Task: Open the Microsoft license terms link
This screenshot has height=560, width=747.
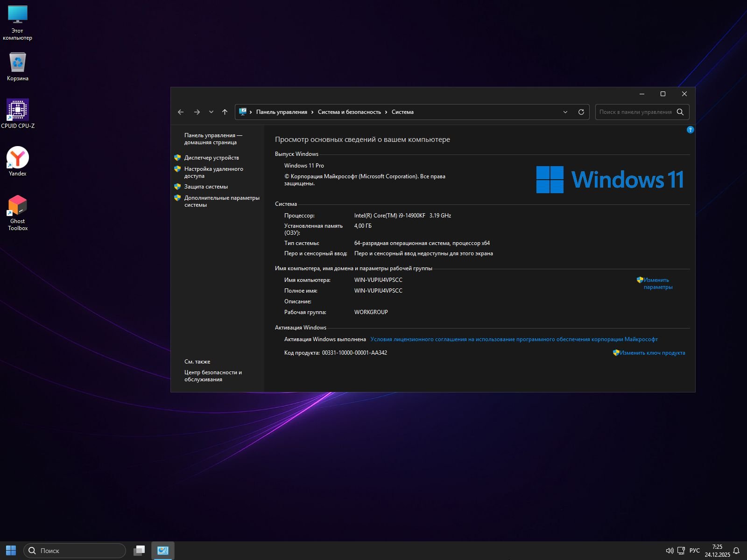Action: click(514, 339)
